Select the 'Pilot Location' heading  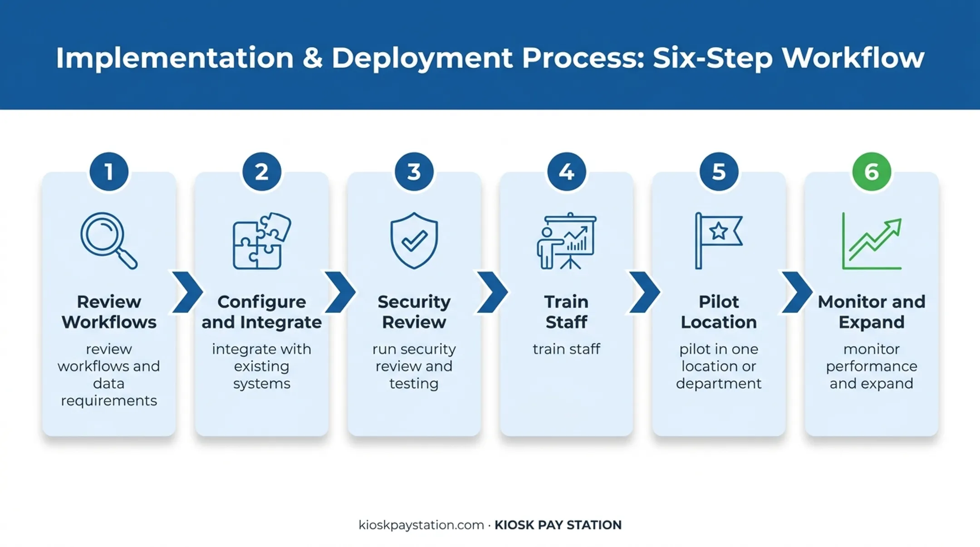point(719,312)
